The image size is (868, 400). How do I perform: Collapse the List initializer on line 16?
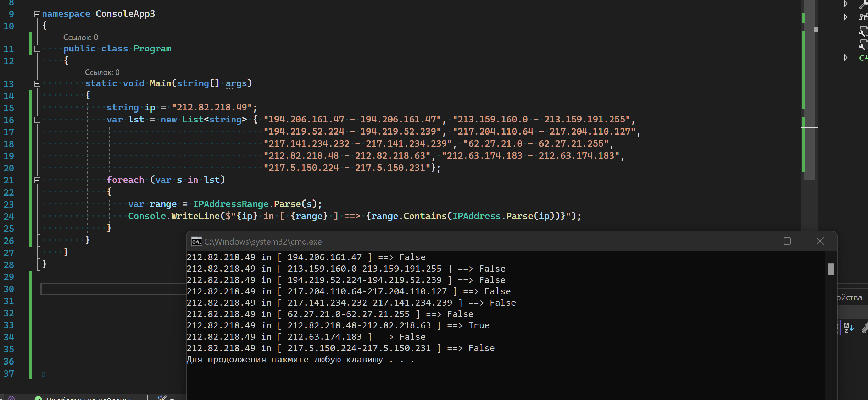click(x=37, y=120)
